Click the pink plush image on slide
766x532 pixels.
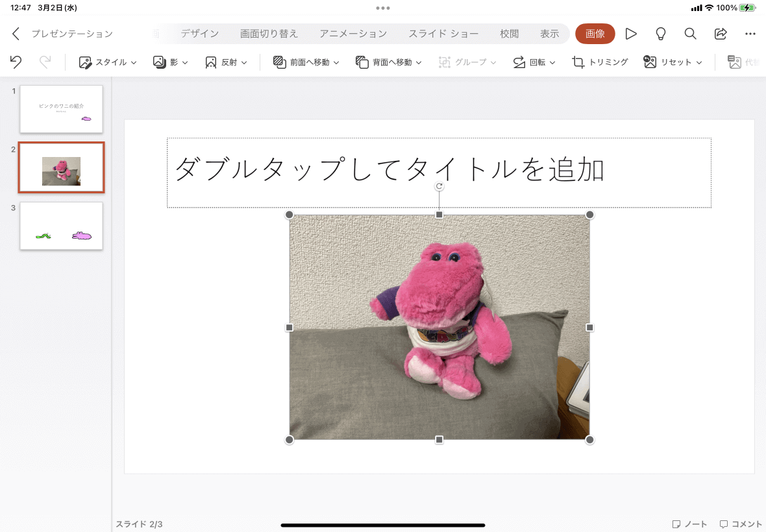coord(439,327)
